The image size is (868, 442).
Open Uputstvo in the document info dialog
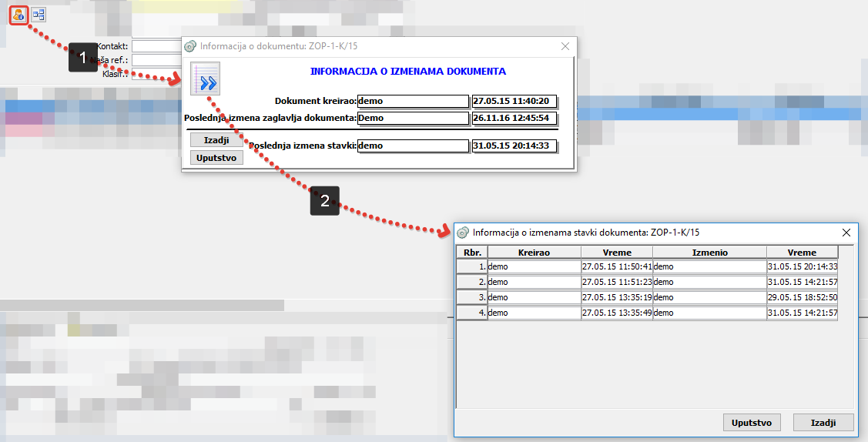pos(216,158)
